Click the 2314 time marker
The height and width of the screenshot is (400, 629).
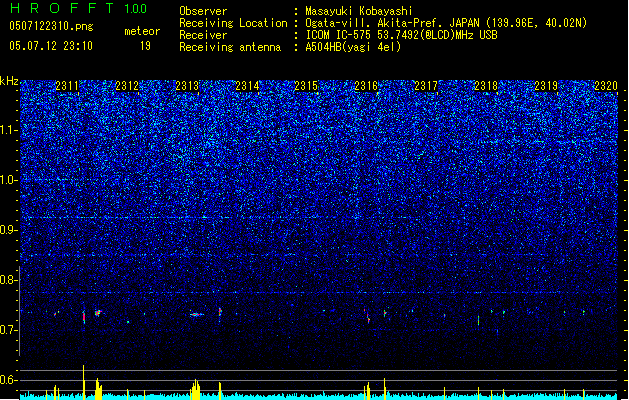247,85
